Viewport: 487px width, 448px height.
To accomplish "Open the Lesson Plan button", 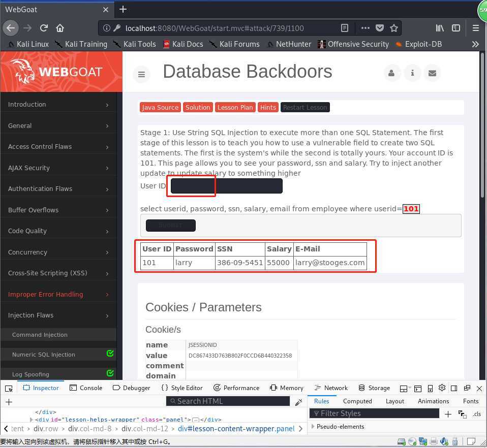I will [x=235, y=108].
